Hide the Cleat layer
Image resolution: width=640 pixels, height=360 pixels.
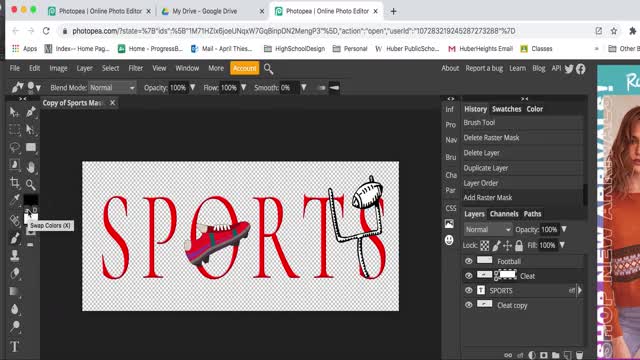pyautogui.click(x=469, y=276)
